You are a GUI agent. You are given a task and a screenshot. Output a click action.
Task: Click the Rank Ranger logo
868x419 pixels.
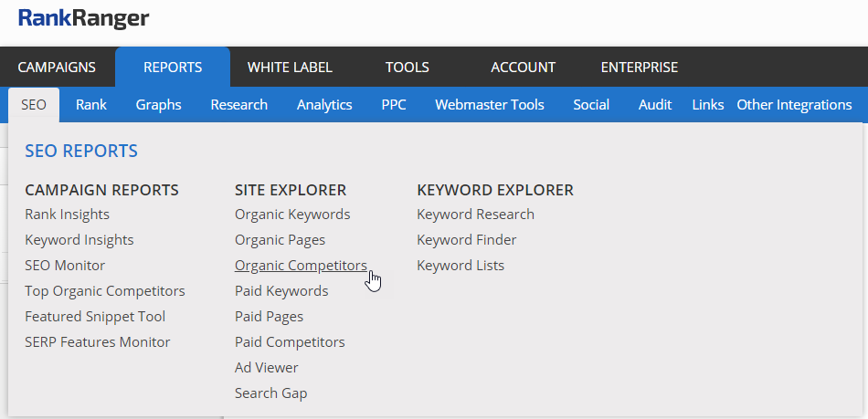83,18
